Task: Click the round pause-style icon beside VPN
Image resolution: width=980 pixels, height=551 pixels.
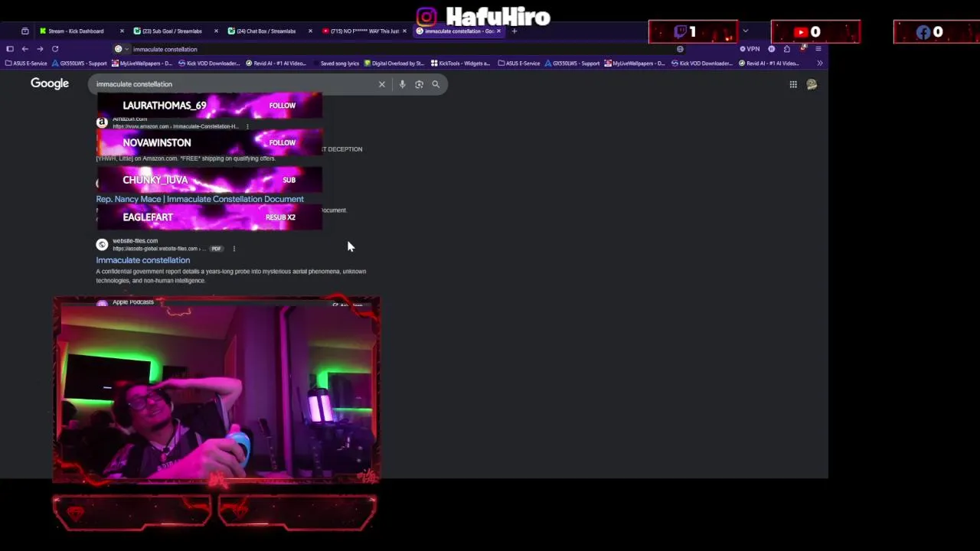Action: 771,49
